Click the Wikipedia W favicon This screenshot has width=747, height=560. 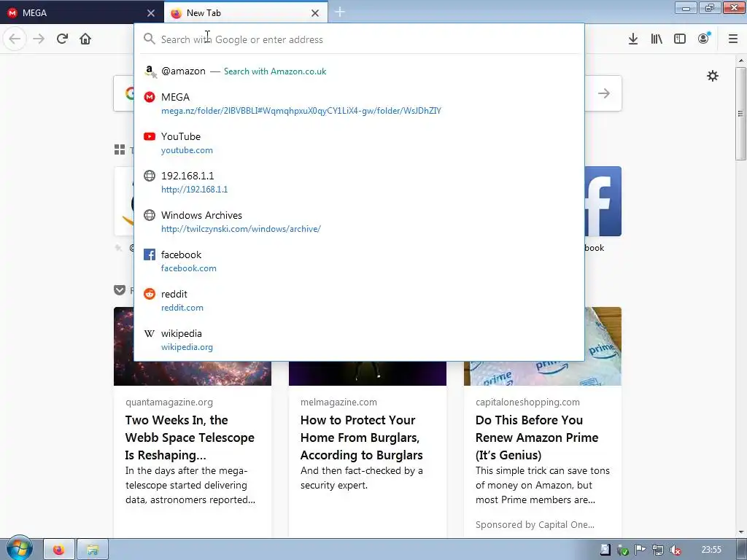tap(150, 333)
